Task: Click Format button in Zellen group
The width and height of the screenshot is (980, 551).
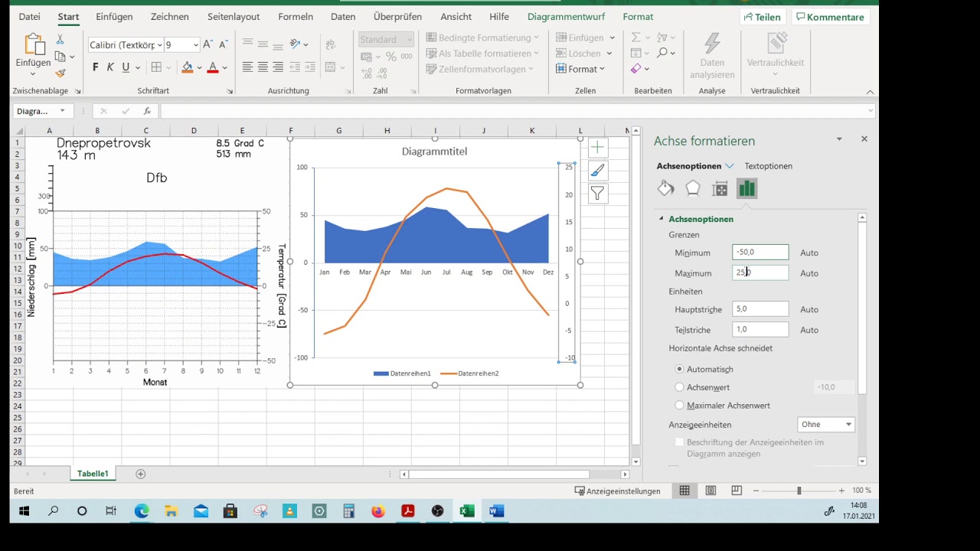Action: pyautogui.click(x=580, y=69)
